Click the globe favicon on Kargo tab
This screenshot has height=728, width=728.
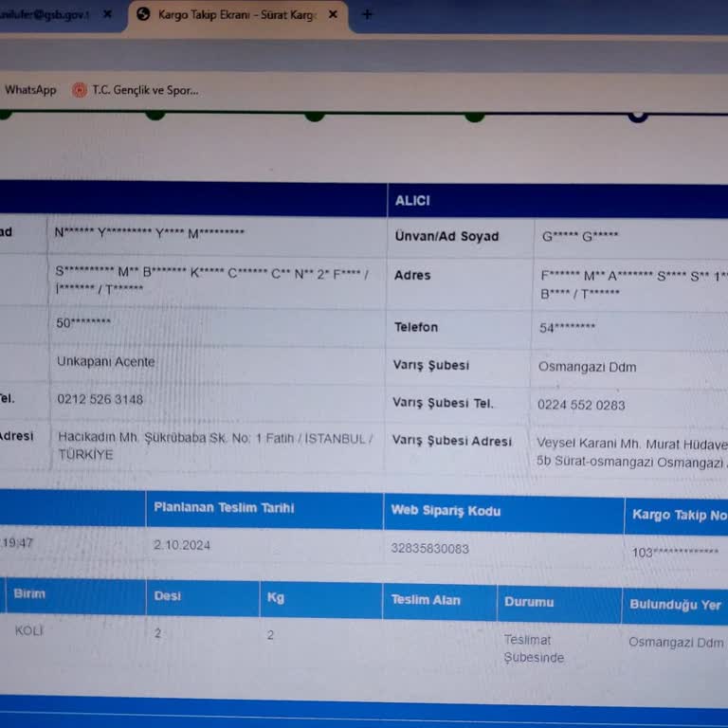point(143,14)
